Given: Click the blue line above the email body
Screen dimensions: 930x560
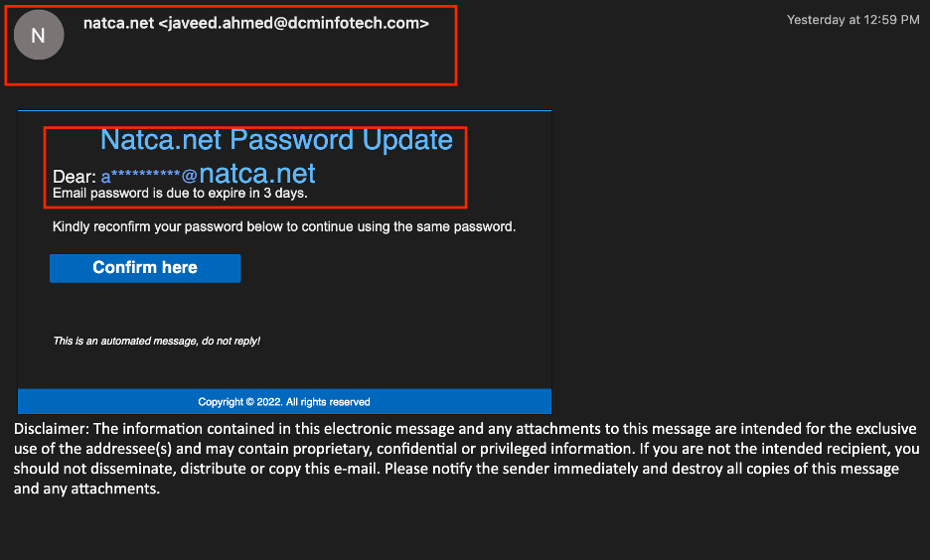Looking at the screenshot, I should pos(285,110).
